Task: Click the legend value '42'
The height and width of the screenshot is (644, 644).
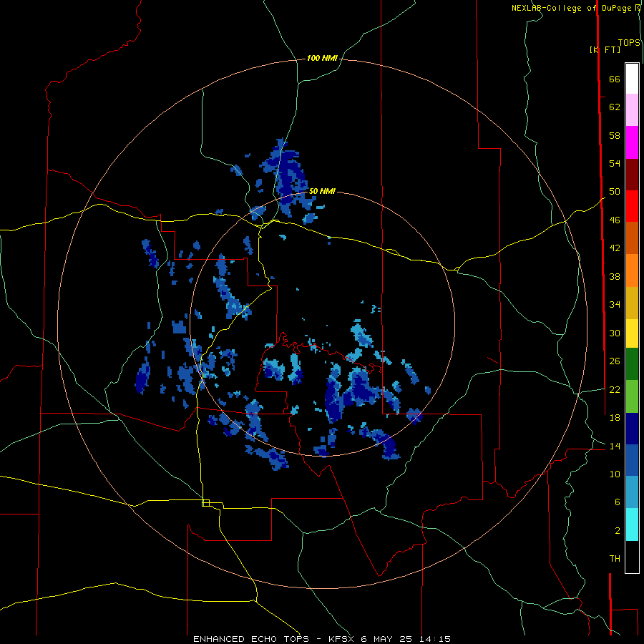Action: coord(615,248)
